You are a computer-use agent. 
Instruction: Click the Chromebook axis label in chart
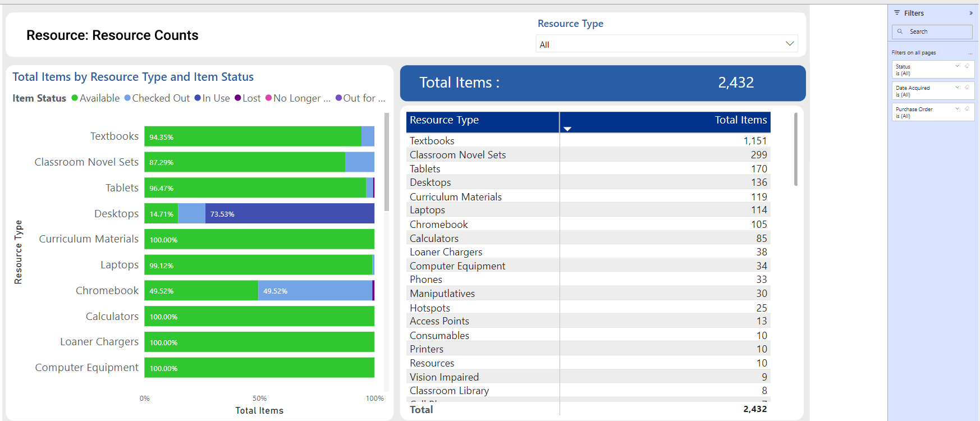107,290
